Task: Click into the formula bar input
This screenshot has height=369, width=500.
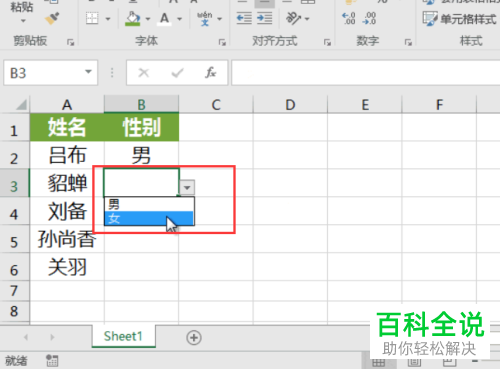Action: pyautogui.click(x=366, y=73)
